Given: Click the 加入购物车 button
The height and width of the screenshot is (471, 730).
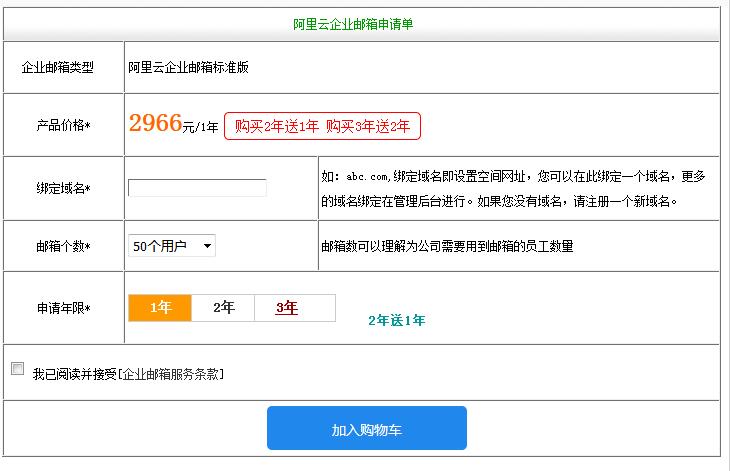Looking at the screenshot, I should [x=367, y=428].
